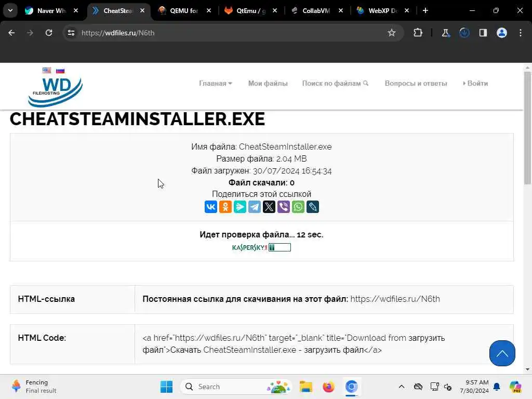
Task: Click the CHEATSTEAMINSTALLER.EXE heading
Action: [137, 119]
